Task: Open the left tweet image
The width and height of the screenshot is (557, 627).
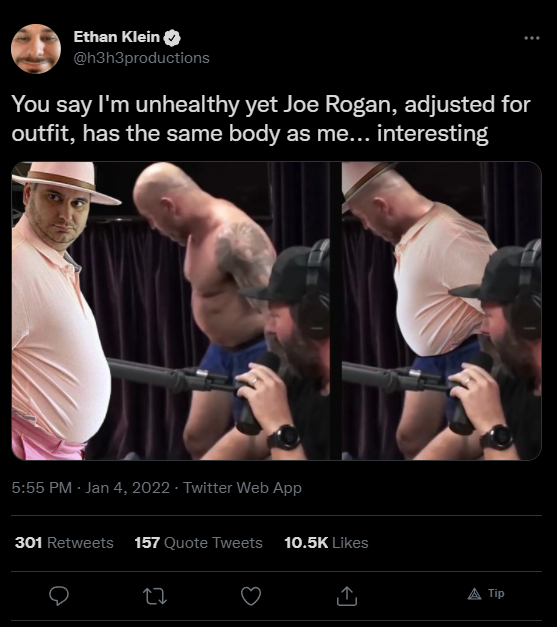Action: 171,311
